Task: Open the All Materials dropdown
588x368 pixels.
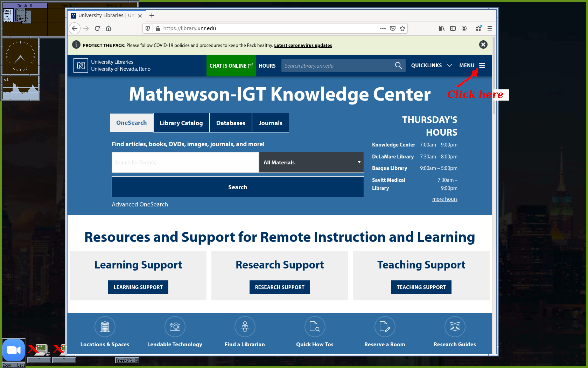Action: tap(311, 162)
